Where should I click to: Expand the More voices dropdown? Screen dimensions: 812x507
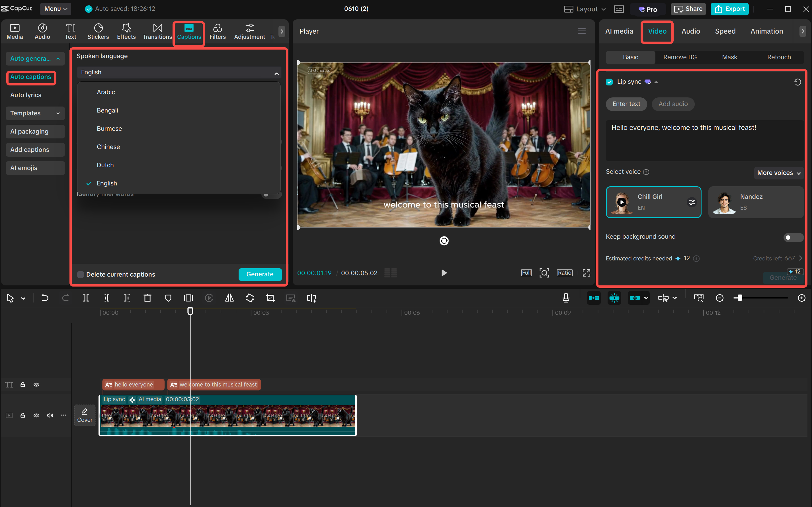778,173
